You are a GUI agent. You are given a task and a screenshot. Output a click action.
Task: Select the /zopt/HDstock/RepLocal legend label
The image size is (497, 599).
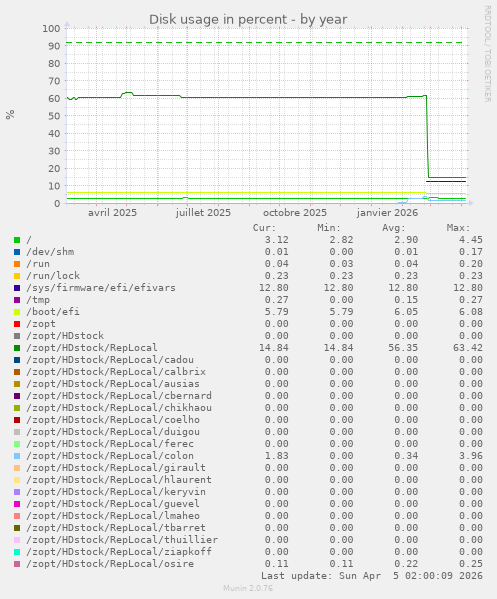tap(92, 348)
